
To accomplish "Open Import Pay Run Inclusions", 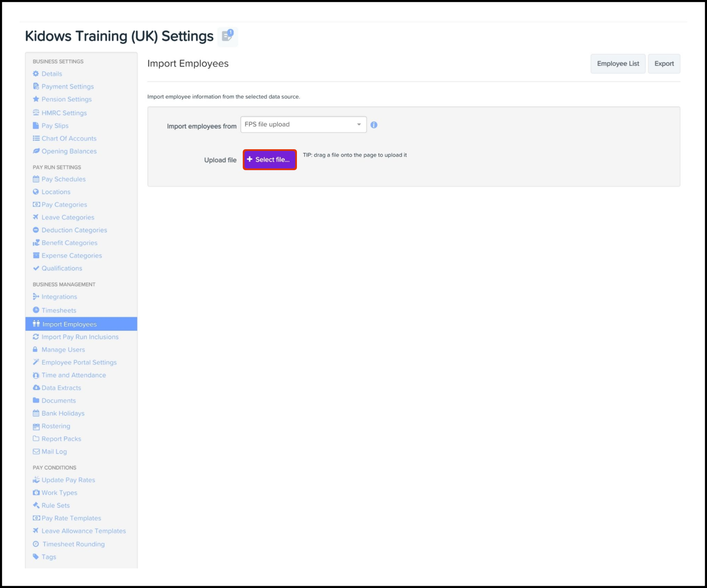I will tap(80, 337).
